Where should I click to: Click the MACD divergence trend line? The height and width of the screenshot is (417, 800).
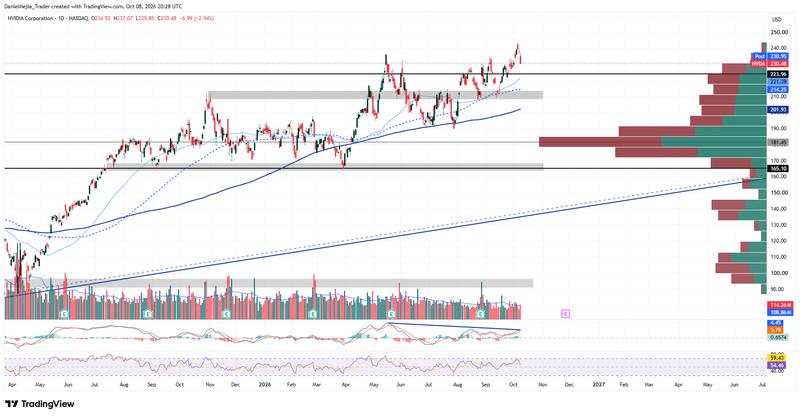(x=454, y=326)
